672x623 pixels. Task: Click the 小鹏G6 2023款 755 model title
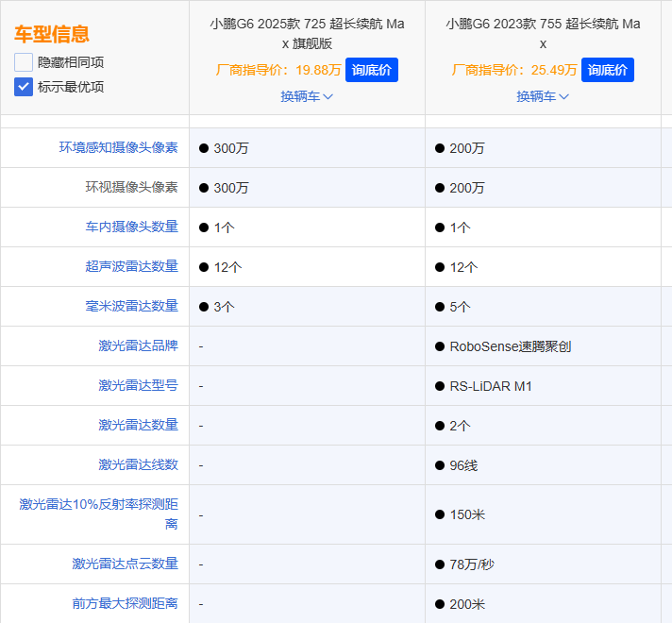tap(543, 33)
